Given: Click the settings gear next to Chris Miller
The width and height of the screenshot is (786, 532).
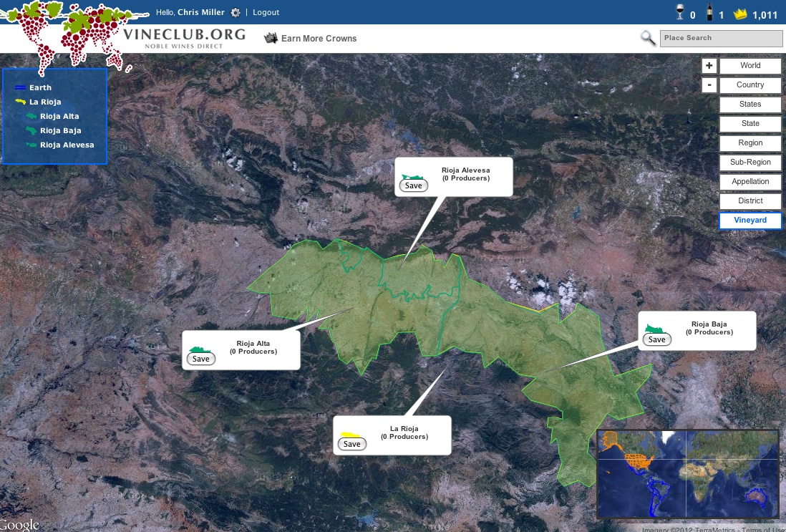Looking at the screenshot, I should tap(236, 13).
